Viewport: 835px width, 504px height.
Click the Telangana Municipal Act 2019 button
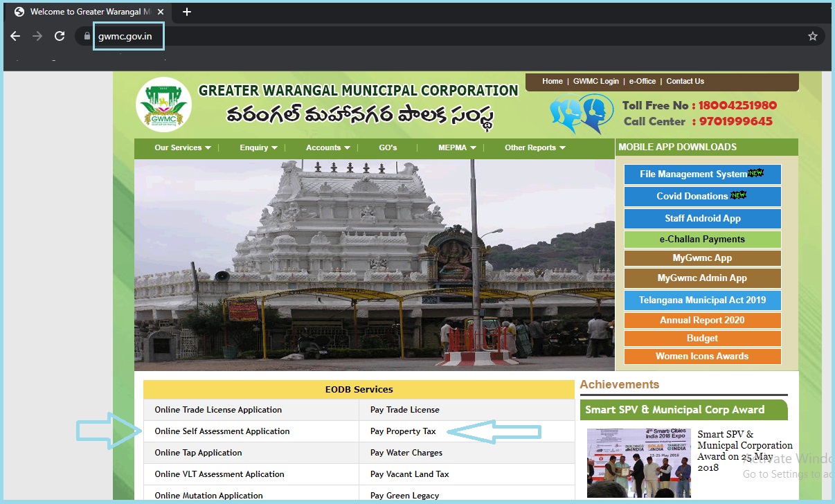click(702, 300)
